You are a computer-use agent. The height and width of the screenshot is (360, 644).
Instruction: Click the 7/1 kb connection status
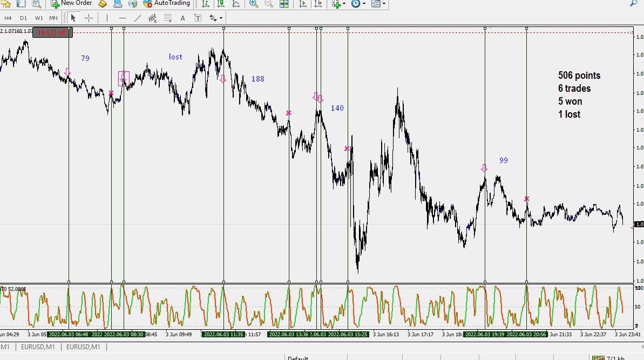608,358
